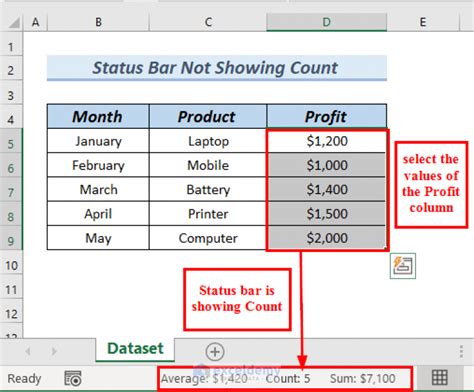Screen dimensions: 474x392
Task: Select column A header
Action: (35, 22)
